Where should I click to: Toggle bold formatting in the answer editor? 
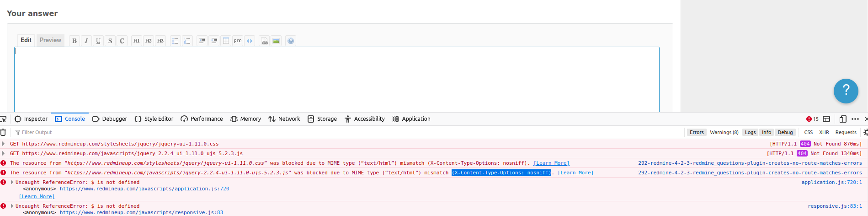pos(75,41)
